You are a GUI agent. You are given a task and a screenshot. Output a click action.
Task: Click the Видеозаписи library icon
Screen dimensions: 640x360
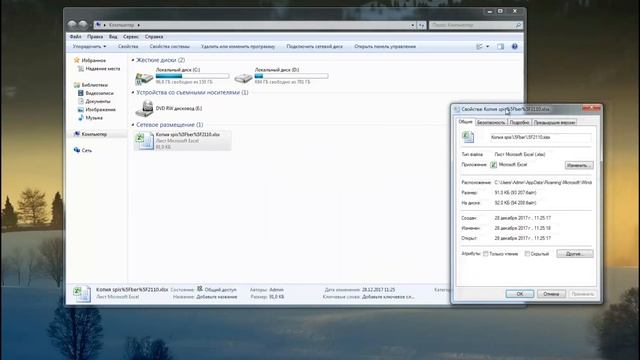pos(80,93)
